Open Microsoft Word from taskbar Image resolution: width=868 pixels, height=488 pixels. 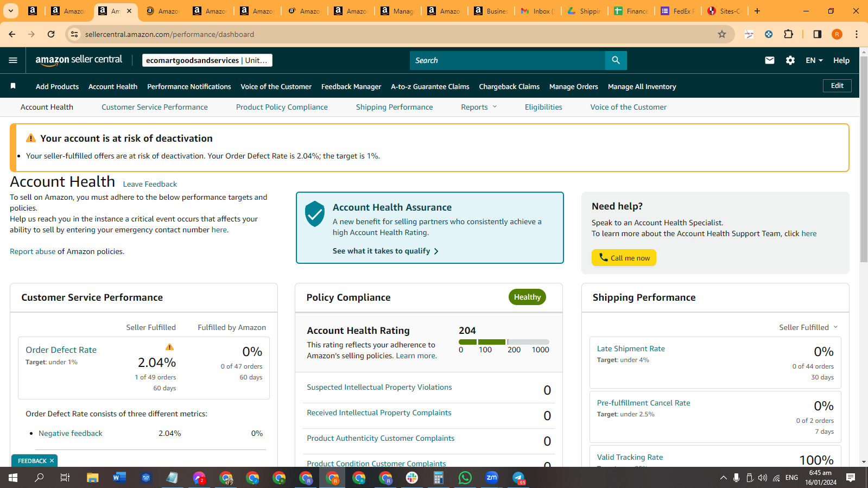(x=119, y=478)
